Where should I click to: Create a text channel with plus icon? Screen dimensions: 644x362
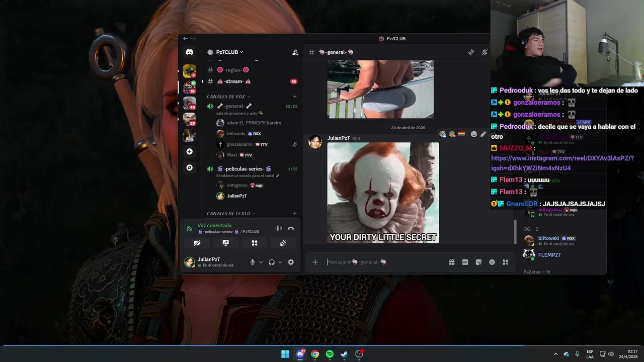point(295,214)
